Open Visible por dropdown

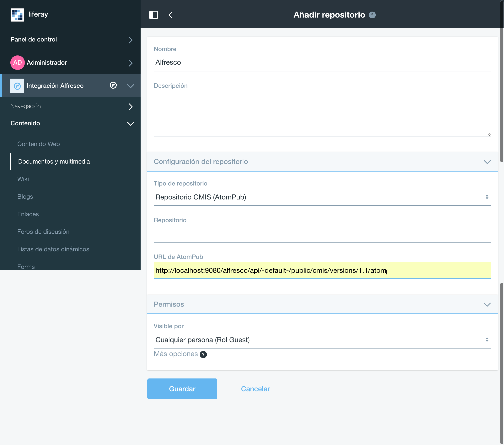coord(322,340)
